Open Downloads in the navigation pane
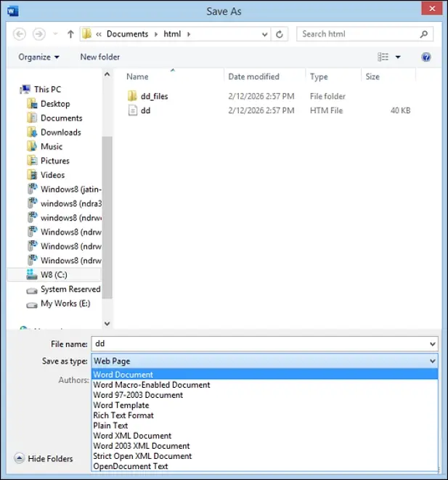 (x=60, y=132)
